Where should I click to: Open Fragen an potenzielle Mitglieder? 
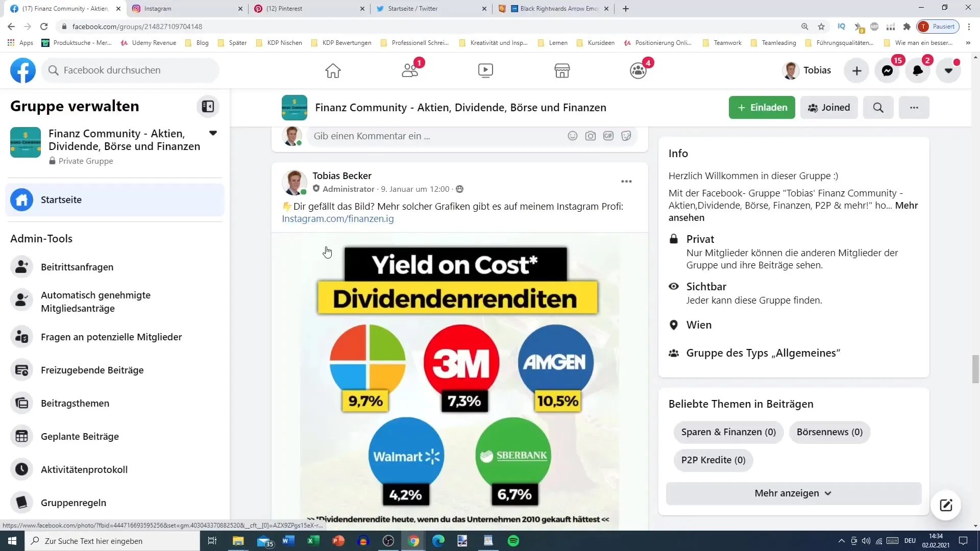[115, 337]
